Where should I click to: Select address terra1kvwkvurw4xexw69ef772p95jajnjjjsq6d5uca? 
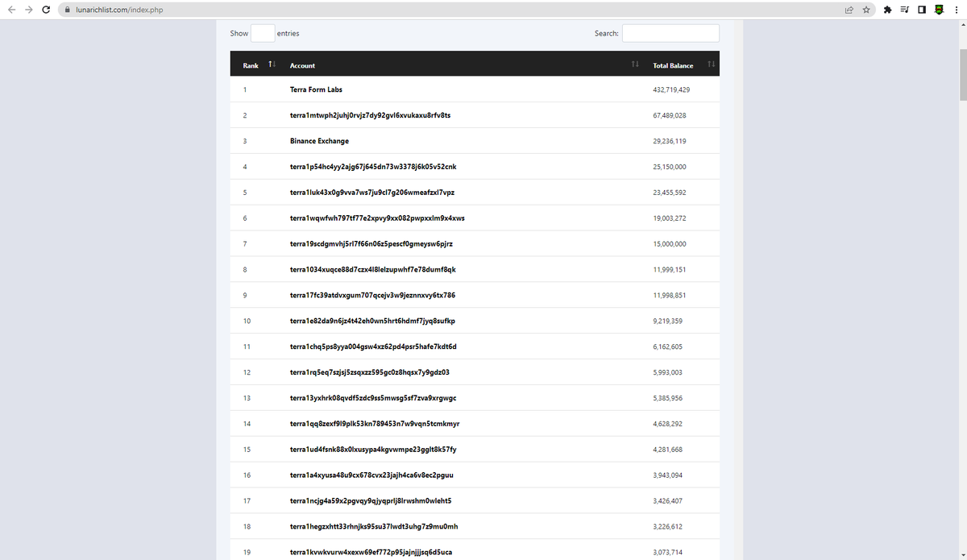[372, 552]
